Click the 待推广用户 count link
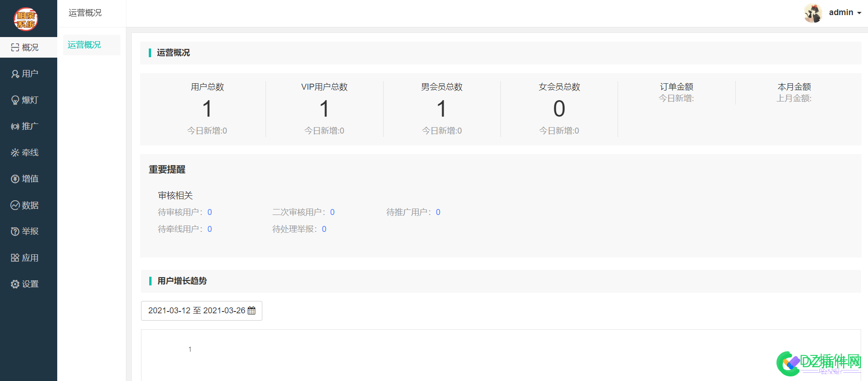Image resolution: width=868 pixels, height=381 pixels. point(438,212)
